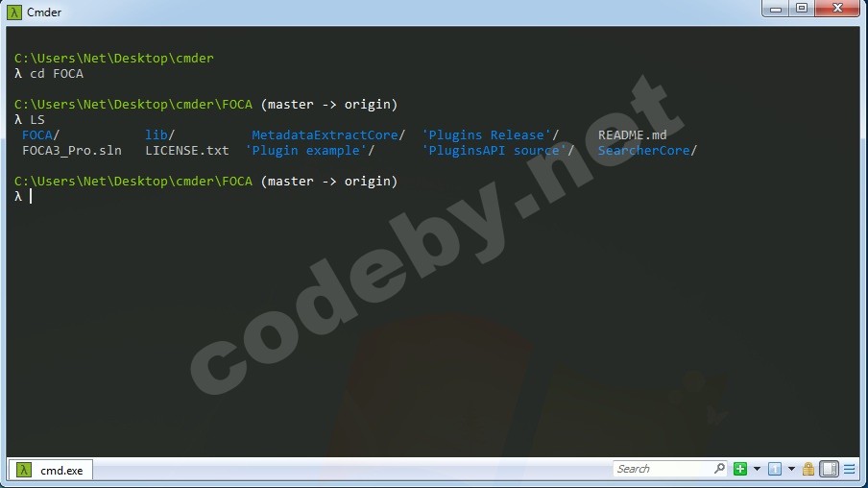This screenshot has width=868, height=488.
Task: Maximize the Cmder window
Action: [x=802, y=9]
